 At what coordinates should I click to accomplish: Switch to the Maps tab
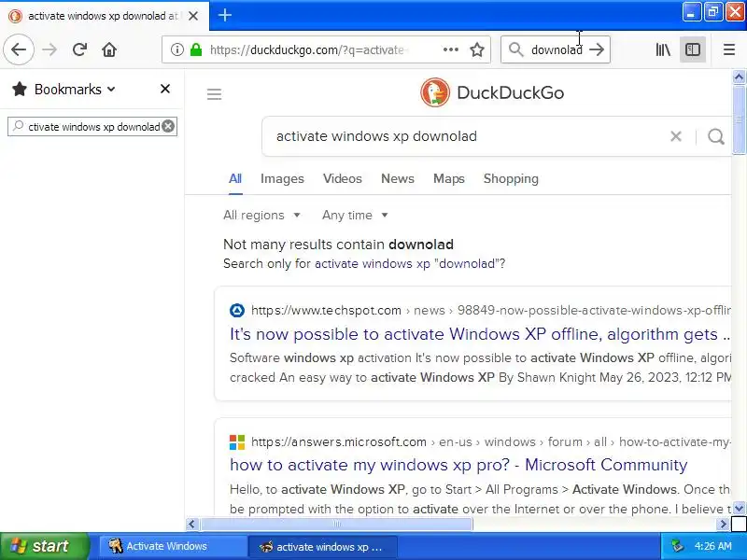(449, 178)
